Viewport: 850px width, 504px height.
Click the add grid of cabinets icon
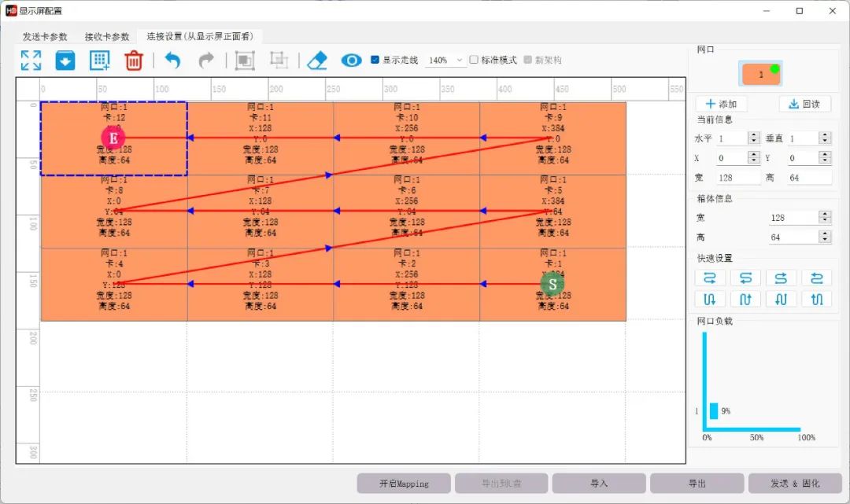100,60
